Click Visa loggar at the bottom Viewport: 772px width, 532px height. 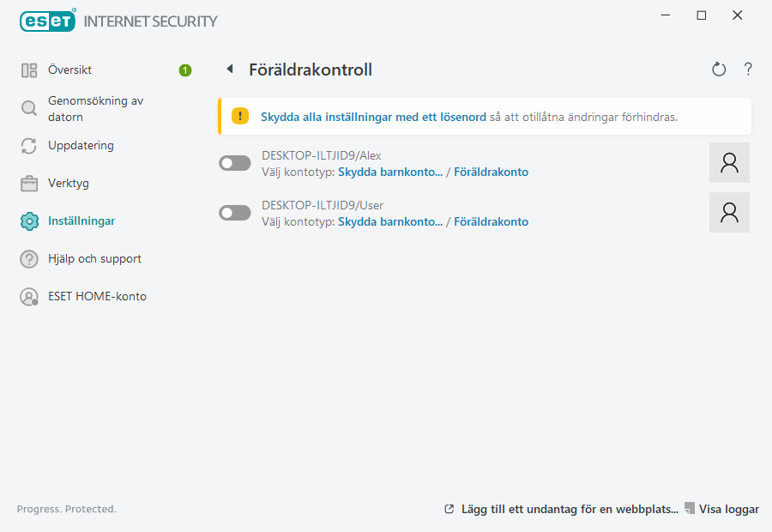(x=729, y=509)
